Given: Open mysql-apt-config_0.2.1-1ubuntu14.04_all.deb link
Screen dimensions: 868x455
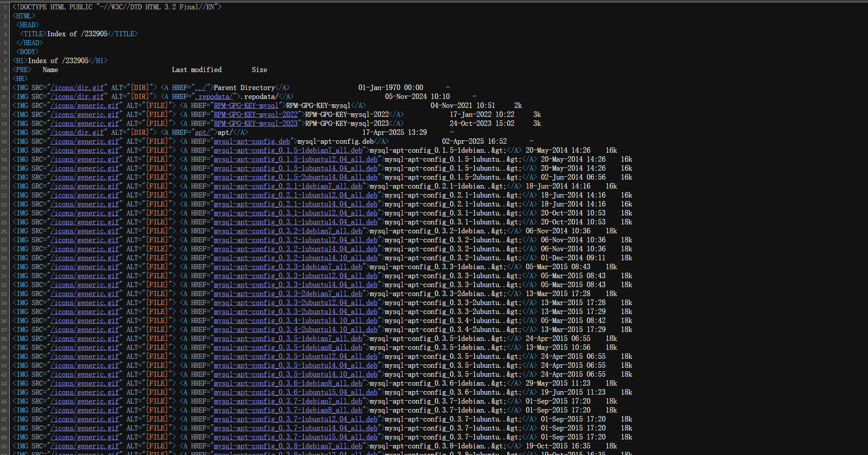Looking at the screenshot, I should point(296,204).
